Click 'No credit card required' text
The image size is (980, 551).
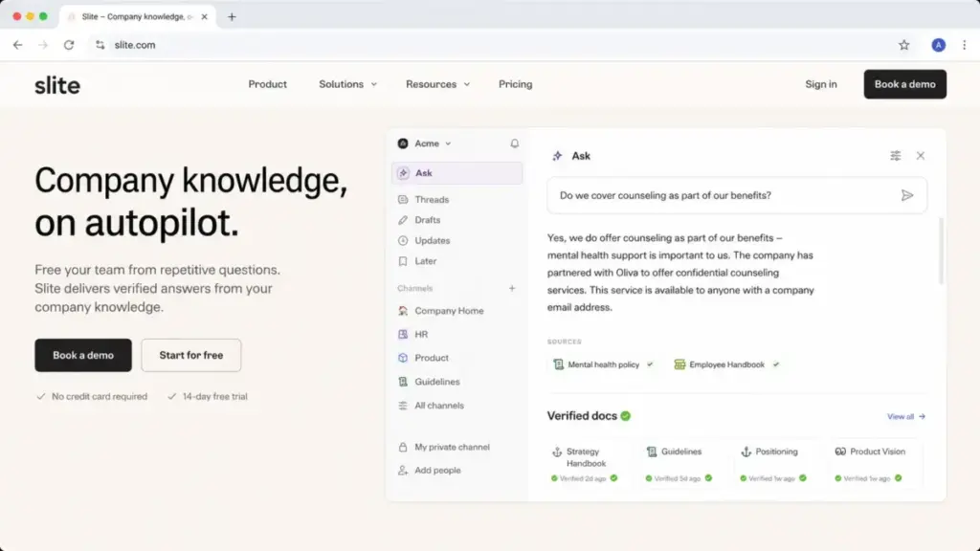[100, 397]
